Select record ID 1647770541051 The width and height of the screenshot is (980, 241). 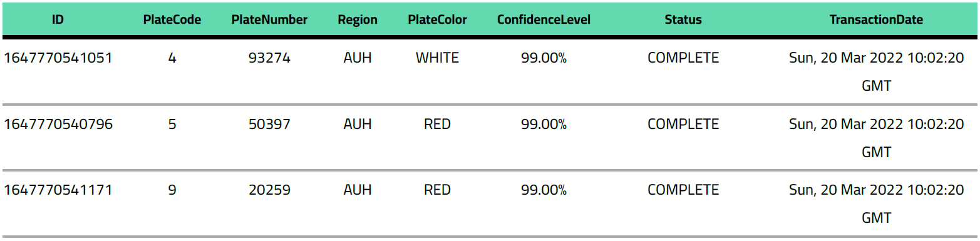58,58
